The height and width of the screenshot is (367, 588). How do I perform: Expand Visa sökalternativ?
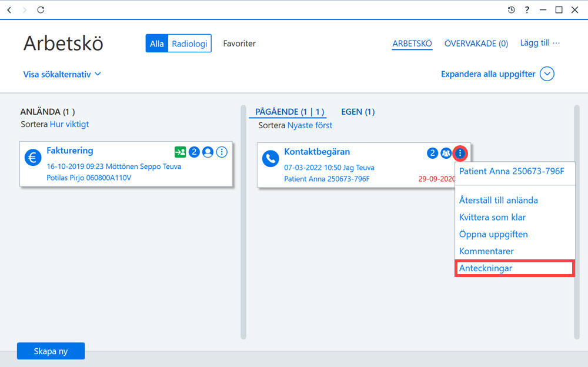click(x=62, y=74)
